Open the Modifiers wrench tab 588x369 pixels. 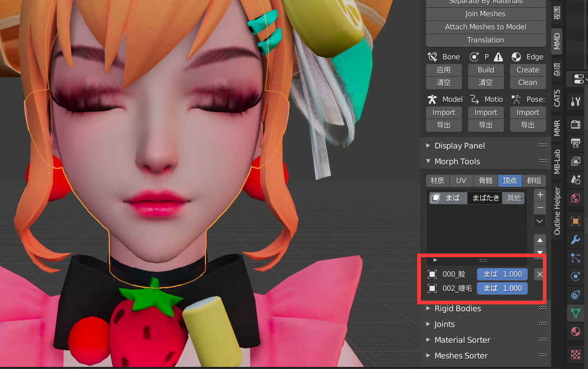pyautogui.click(x=575, y=239)
